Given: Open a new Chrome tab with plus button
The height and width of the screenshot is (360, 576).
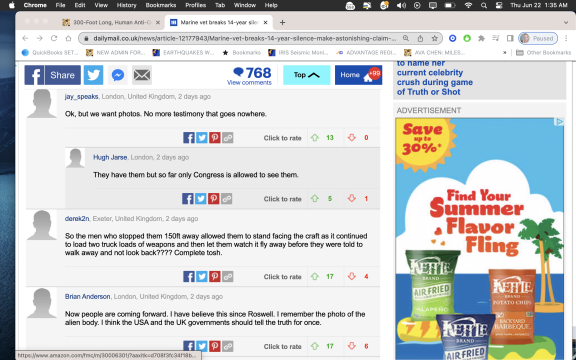Looking at the screenshot, I should tap(282, 22).
